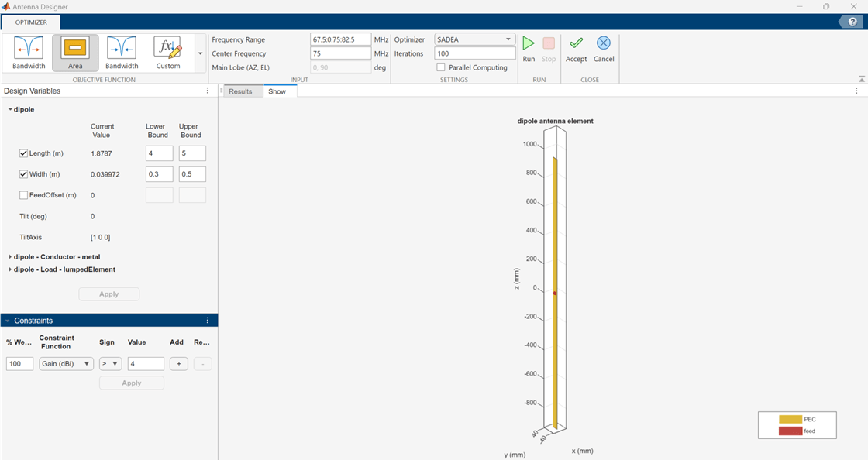Open the Gain (dBi) constraint function dropdown
The width and height of the screenshot is (868, 460).
coord(67,364)
